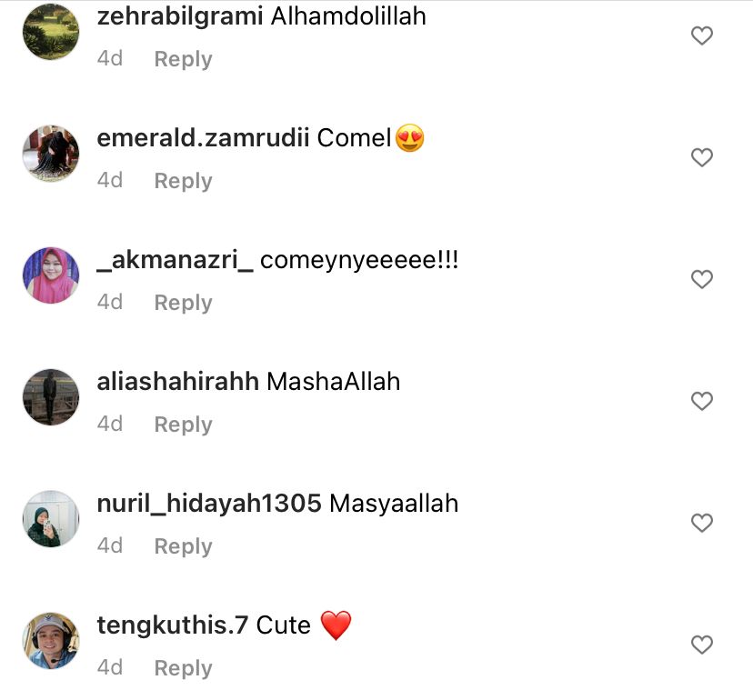Like zehrabilgrami's Alhamdolillah comment
753x700 pixels.
[701, 36]
